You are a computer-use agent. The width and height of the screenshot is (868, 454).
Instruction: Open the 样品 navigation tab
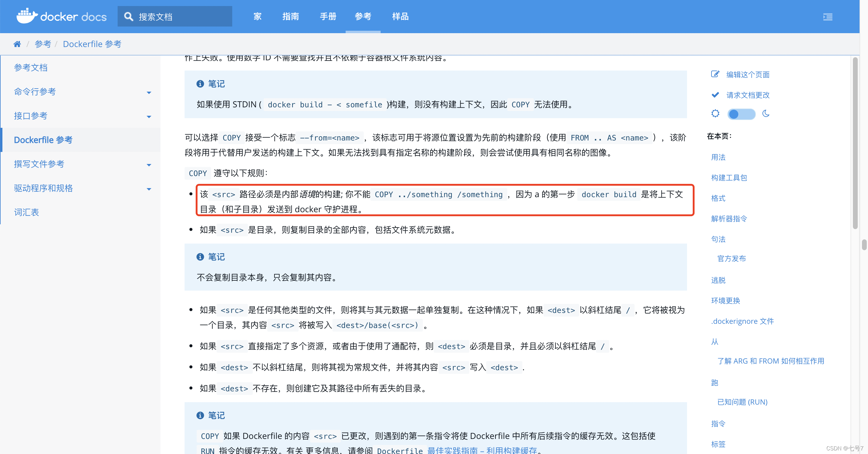click(x=400, y=17)
